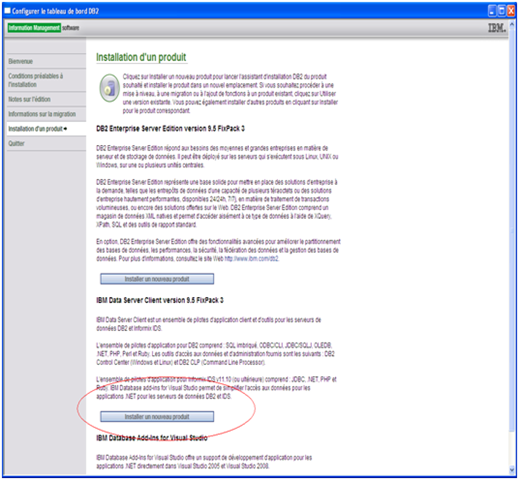519x480 pixels.
Task: Click the Information Management green badge
Action: coord(34,28)
